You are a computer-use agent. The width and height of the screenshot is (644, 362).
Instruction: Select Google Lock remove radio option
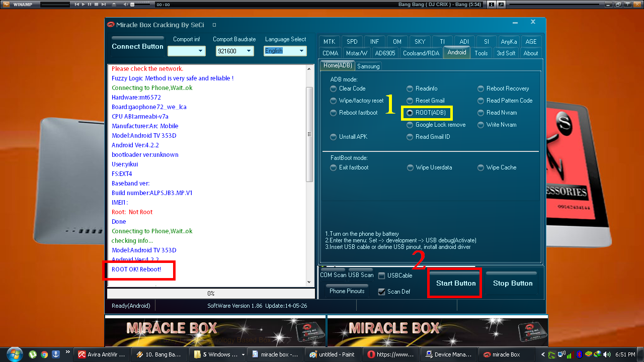pyautogui.click(x=436, y=125)
